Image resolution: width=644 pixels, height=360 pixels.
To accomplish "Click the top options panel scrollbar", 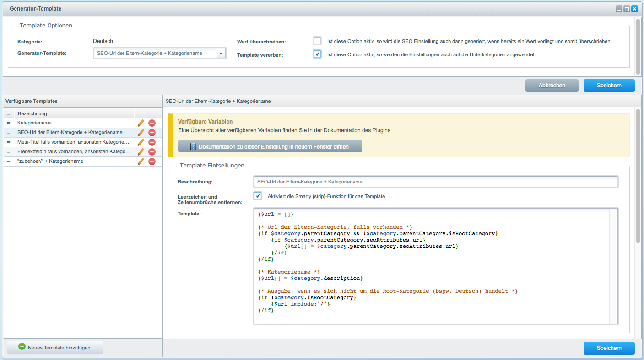I will 638,46.
